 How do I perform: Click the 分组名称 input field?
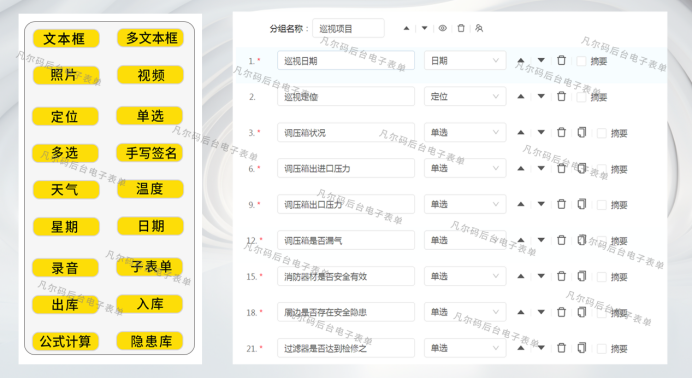pyautogui.click(x=348, y=29)
